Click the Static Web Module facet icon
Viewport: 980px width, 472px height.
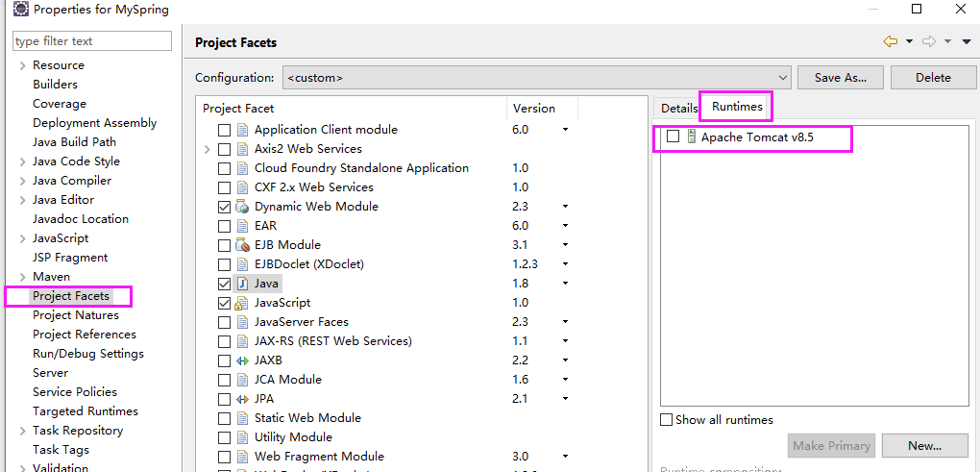(242, 418)
